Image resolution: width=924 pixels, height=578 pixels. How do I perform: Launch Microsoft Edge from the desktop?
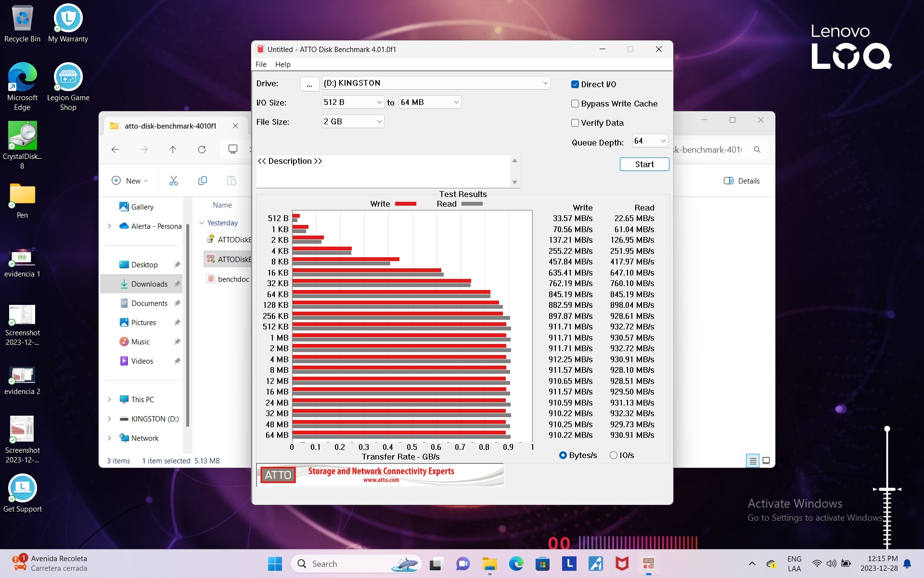pos(22,87)
